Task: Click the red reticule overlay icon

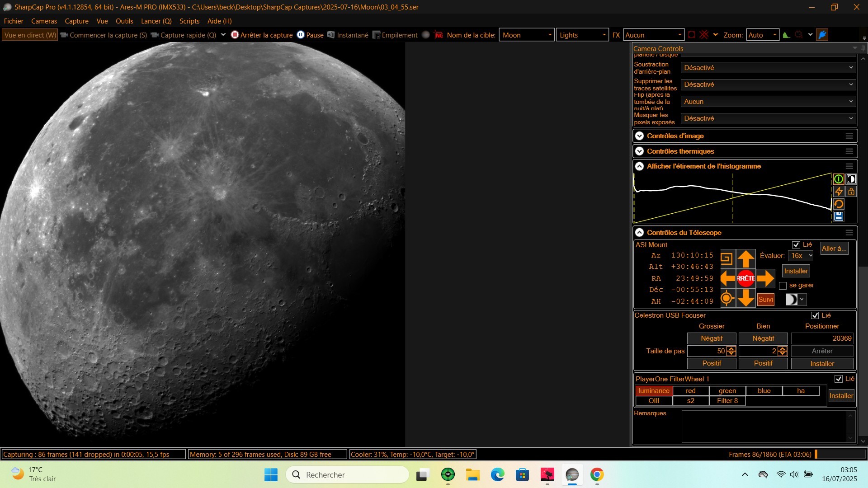Action: coord(691,35)
